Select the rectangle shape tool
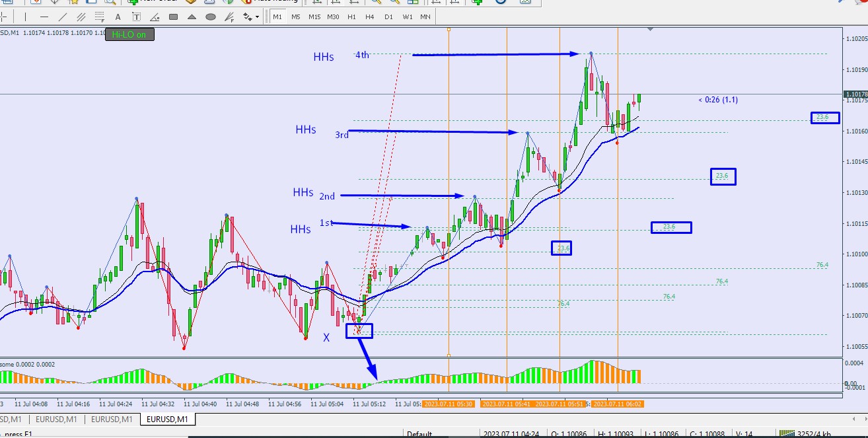Screen dimensions: 868x438 (172, 17)
